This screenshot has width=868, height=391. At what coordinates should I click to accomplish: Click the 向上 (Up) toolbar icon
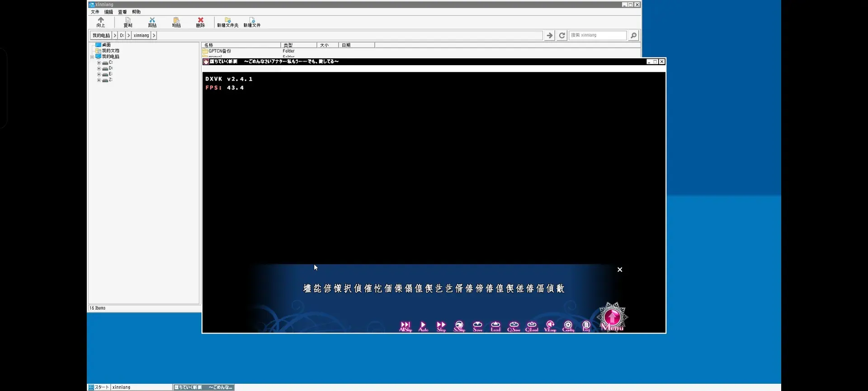pos(101,22)
